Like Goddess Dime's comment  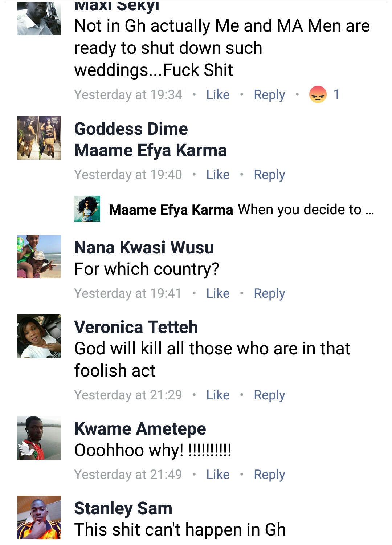coord(218,175)
